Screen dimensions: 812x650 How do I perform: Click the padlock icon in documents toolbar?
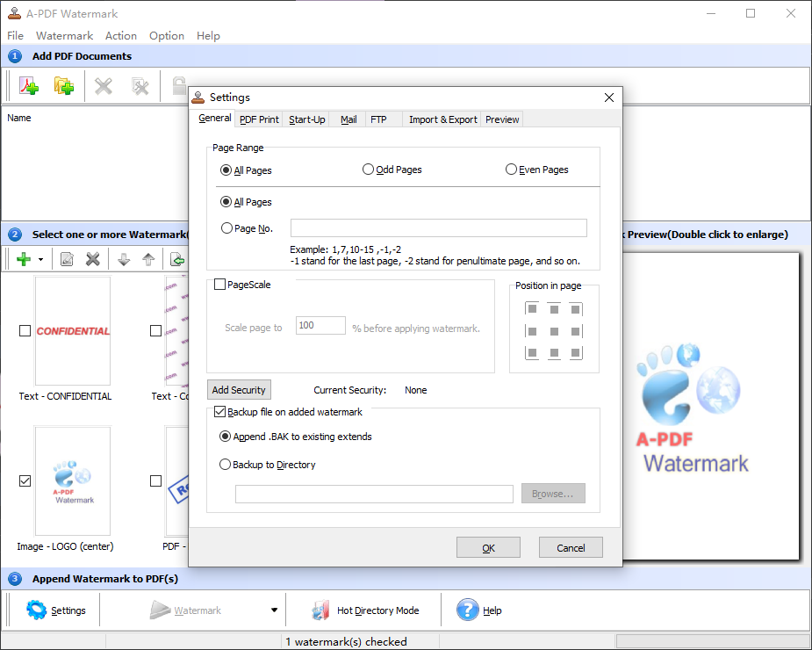179,85
